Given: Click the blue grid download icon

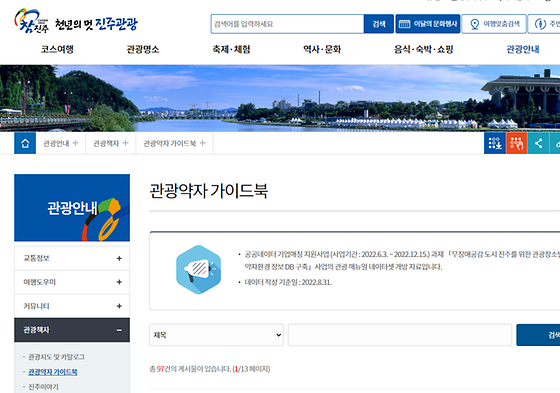Looking at the screenshot, I should (x=495, y=143).
